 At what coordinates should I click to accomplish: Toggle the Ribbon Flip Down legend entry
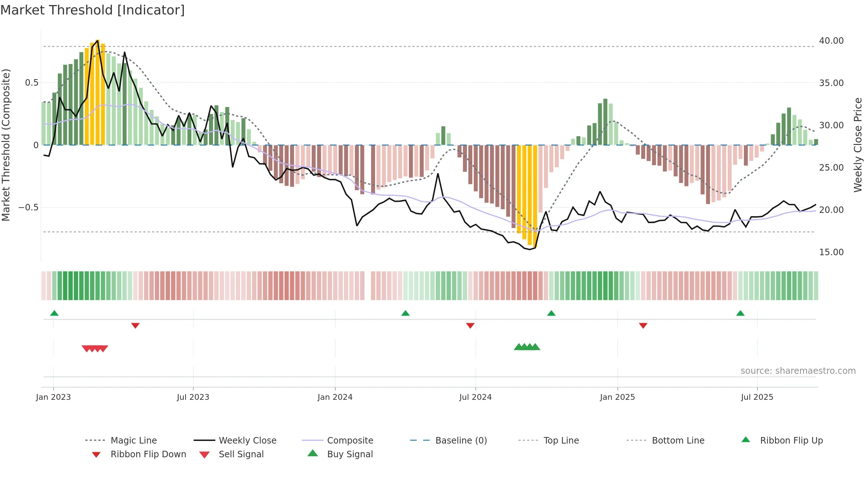[139, 454]
